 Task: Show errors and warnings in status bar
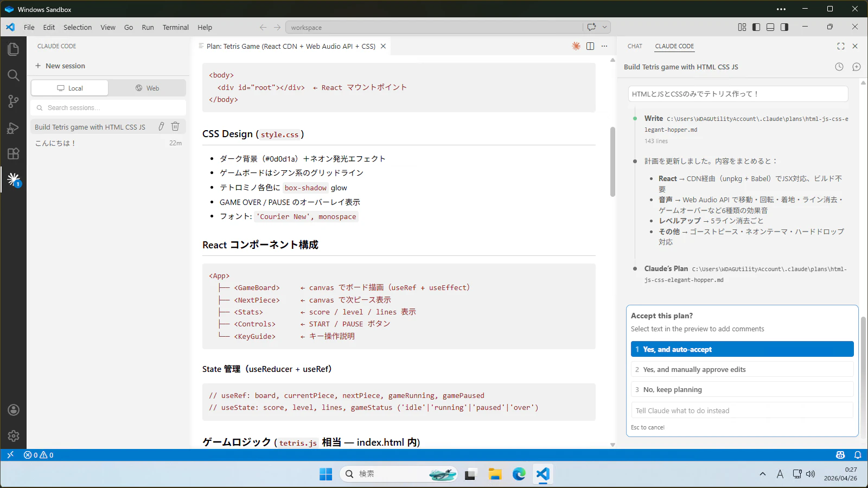click(x=39, y=455)
